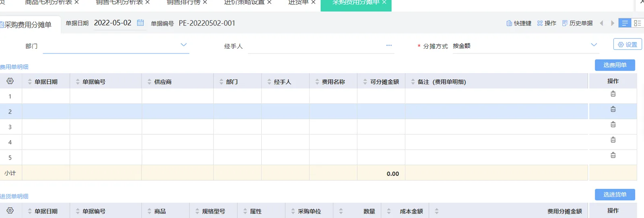This screenshot has width=644, height=218.
Task: Delete row 3 in 费用单明细
Action: tap(613, 124)
